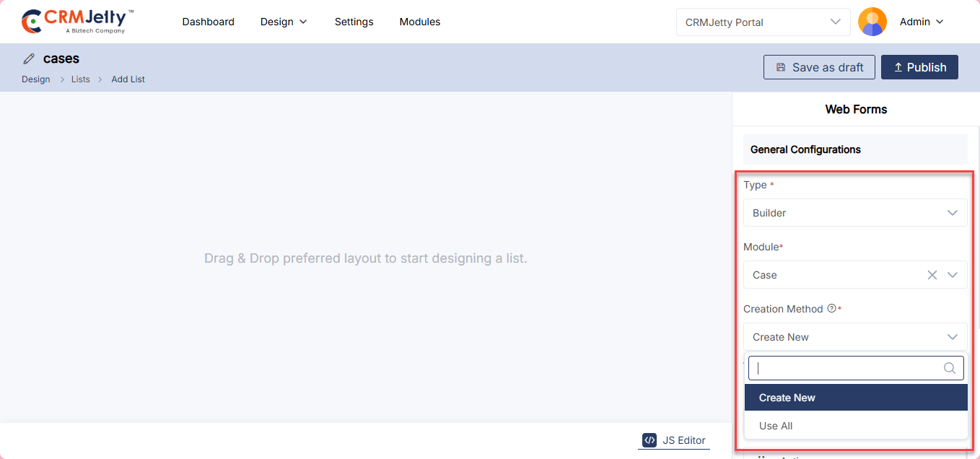Click the search magnifier icon in dropdown

(x=950, y=368)
